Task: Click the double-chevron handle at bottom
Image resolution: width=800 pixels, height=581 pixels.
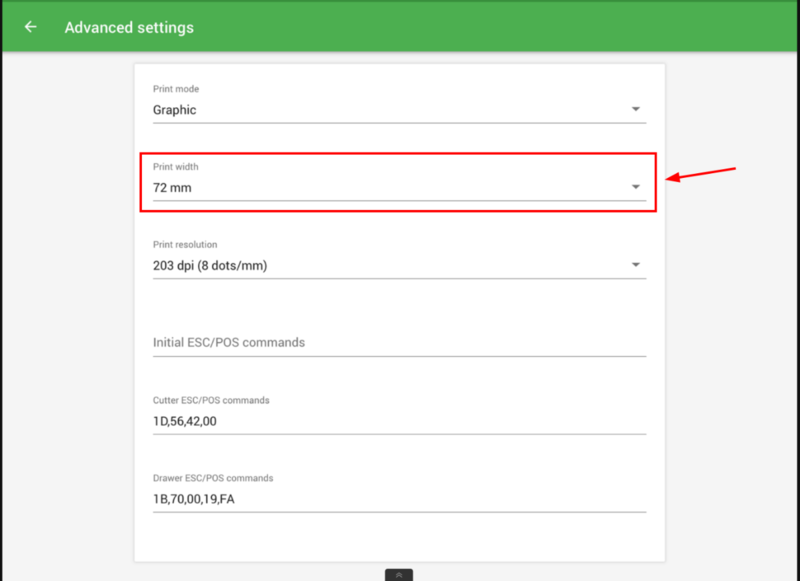Action: pos(399,575)
